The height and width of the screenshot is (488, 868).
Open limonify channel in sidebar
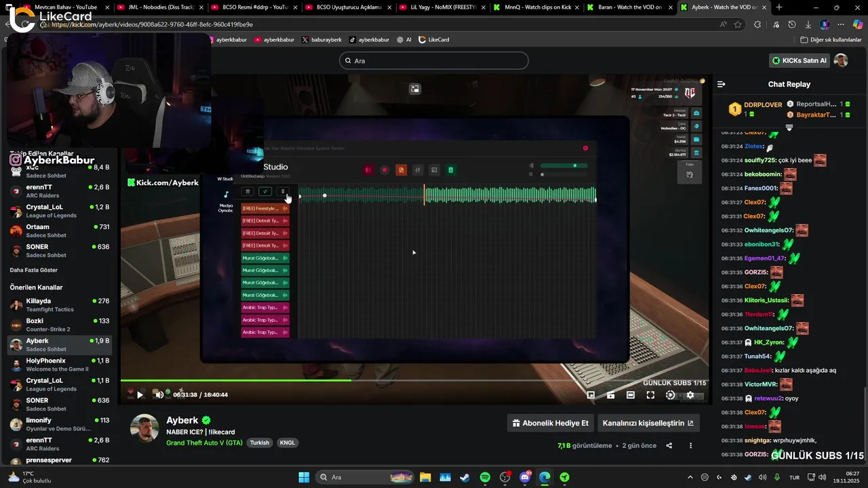[x=60, y=424]
